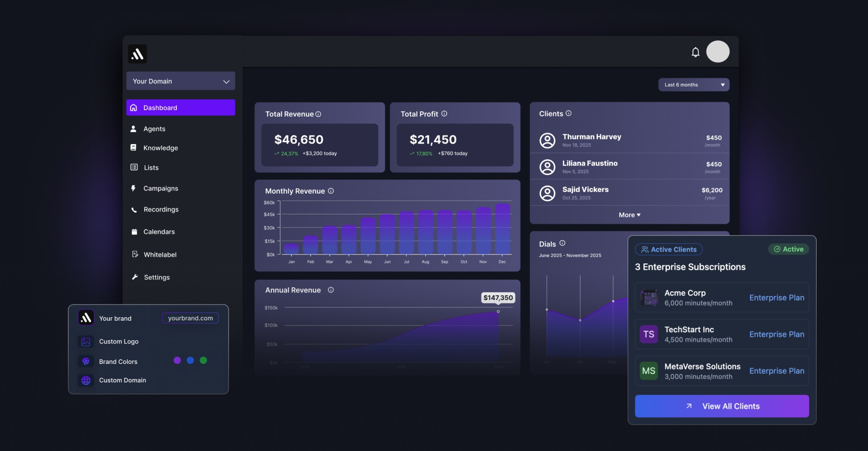Click Enterprise Plan link for Acme Corp
The height and width of the screenshot is (451, 868).
[777, 298]
